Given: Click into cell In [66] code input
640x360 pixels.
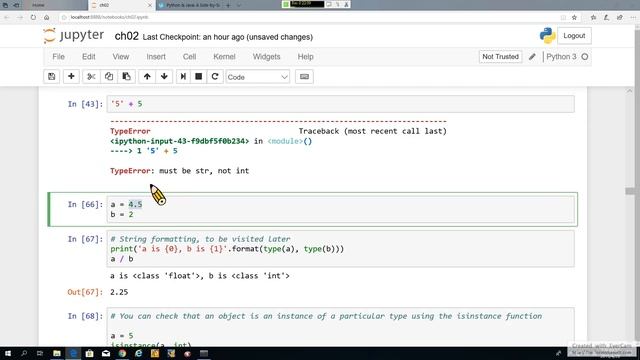Looking at the screenshot, I should click(x=340, y=209).
